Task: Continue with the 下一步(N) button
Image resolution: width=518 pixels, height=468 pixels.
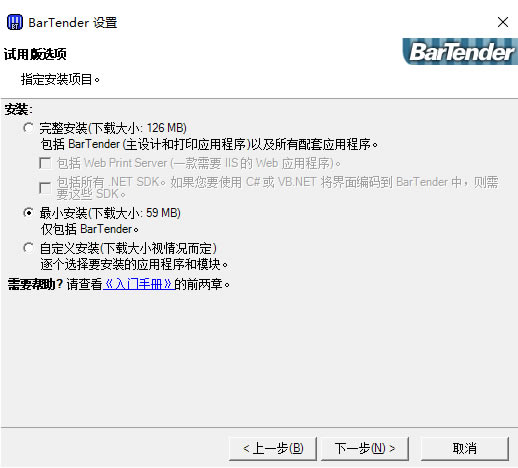Action: (x=365, y=448)
